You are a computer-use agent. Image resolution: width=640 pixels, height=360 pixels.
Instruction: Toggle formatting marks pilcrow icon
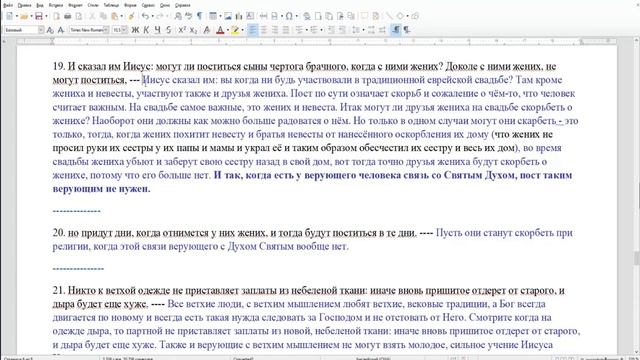coord(200,16)
